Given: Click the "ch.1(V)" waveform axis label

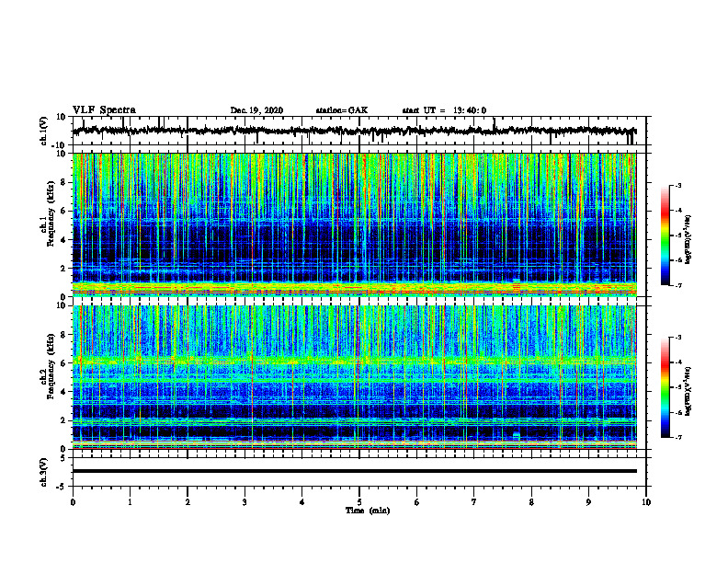Looking at the screenshot, I should coord(44,131).
